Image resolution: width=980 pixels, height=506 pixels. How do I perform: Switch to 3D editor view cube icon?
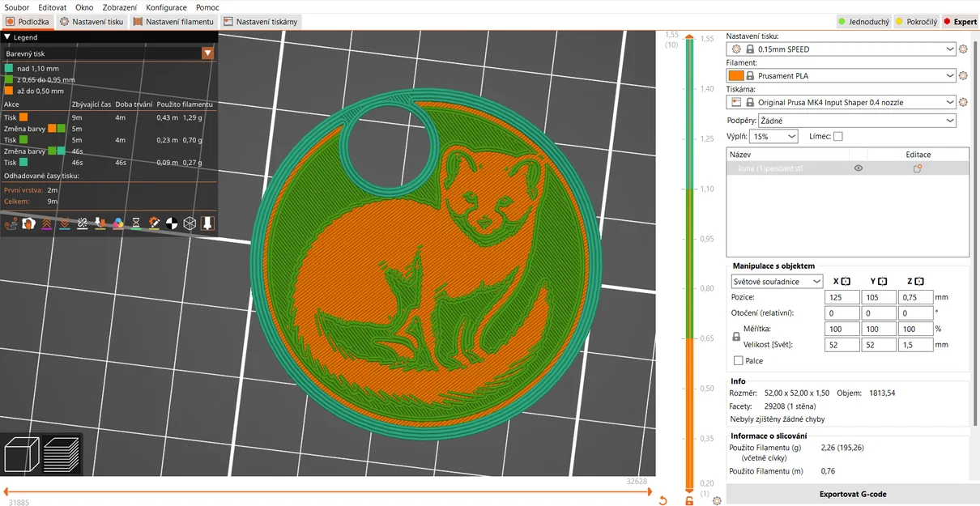click(21, 454)
